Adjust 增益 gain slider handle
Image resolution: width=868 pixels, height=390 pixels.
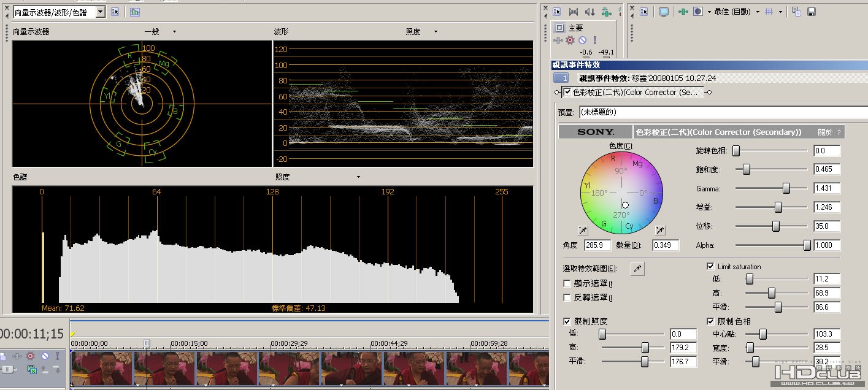[x=778, y=207]
